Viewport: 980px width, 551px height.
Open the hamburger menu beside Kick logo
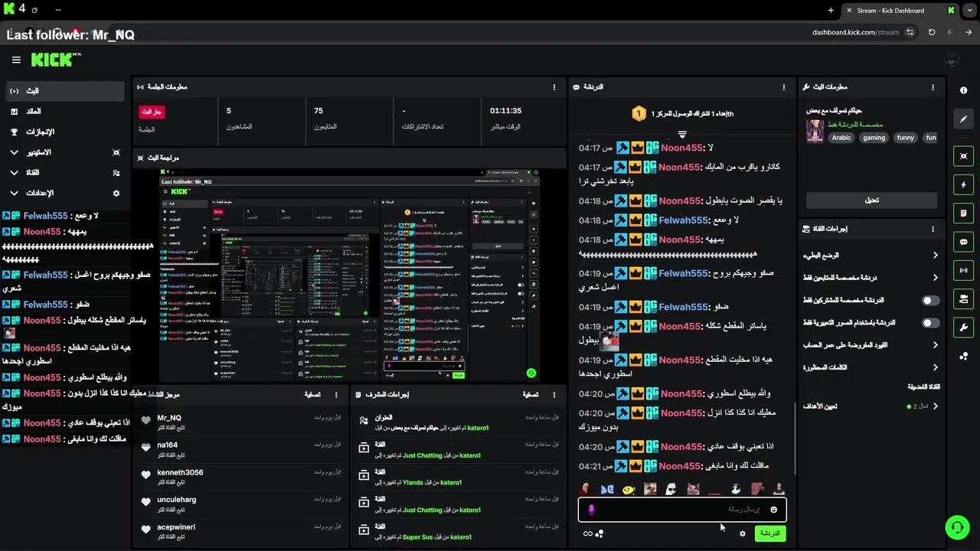coord(16,60)
